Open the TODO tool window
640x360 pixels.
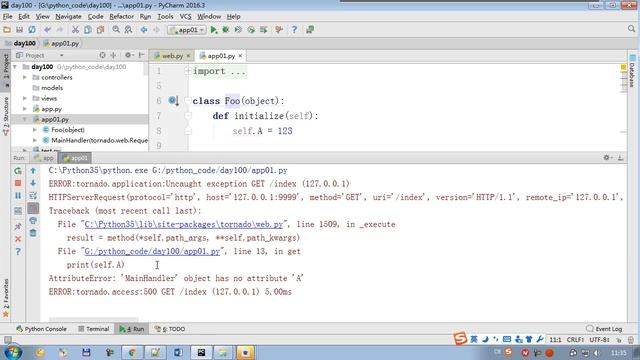coord(170,329)
